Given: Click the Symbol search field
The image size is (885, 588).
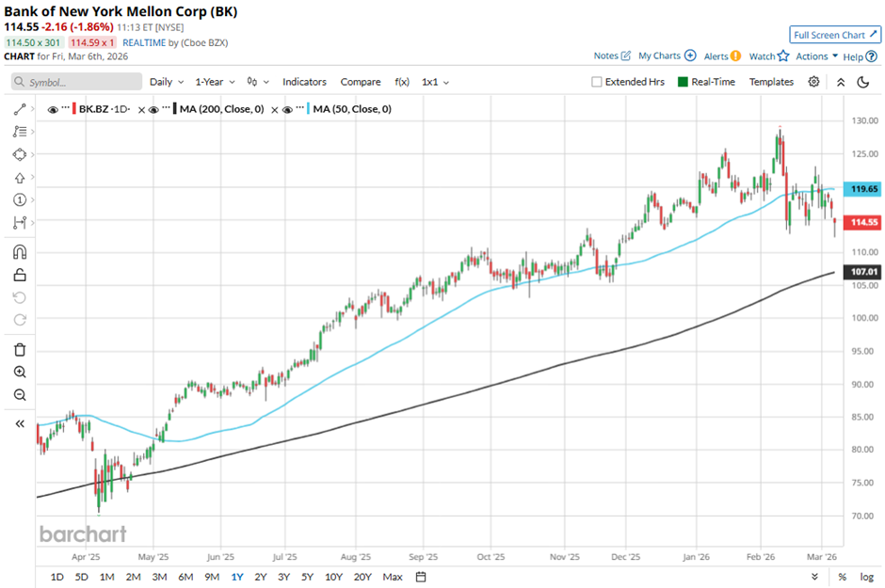Looking at the screenshot, I should (x=77, y=82).
